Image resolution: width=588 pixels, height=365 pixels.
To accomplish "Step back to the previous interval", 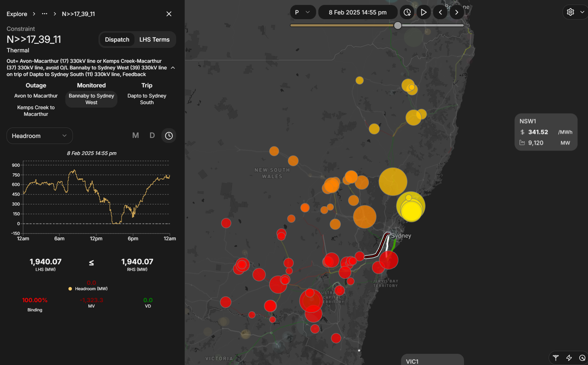I will tap(440, 12).
